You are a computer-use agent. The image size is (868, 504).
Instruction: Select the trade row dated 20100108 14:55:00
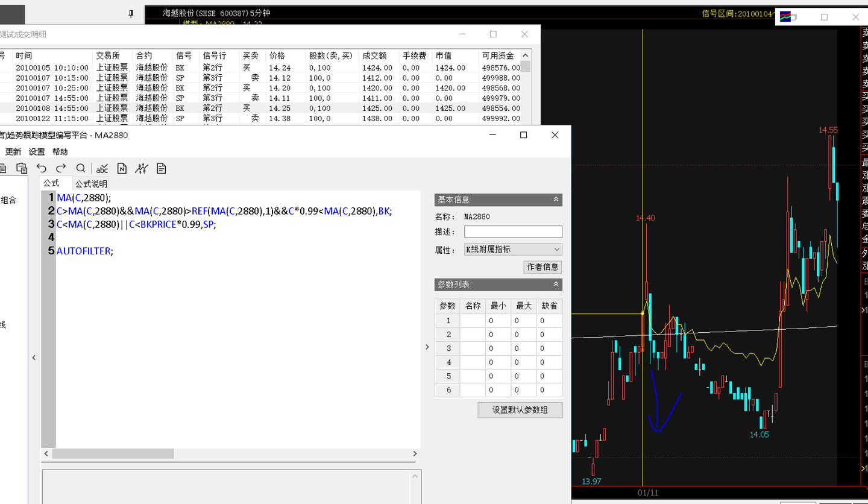(260, 109)
